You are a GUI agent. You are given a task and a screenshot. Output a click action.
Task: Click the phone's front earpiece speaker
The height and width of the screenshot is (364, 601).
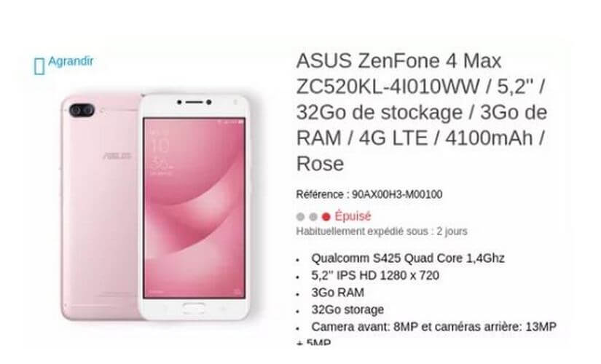coord(195,103)
